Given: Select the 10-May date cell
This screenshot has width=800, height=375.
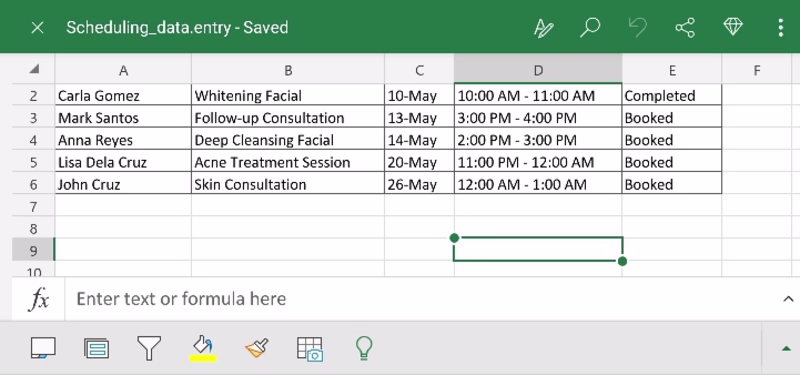Looking at the screenshot, I should pyautogui.click(x=419, y=95).
